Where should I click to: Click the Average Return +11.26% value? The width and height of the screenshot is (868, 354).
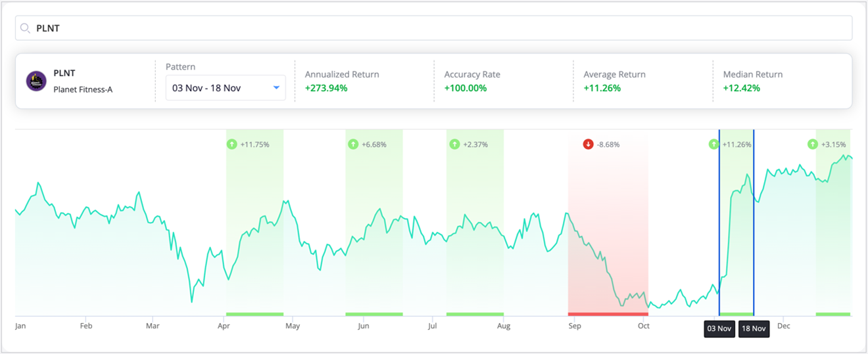[x=602, y=88]
